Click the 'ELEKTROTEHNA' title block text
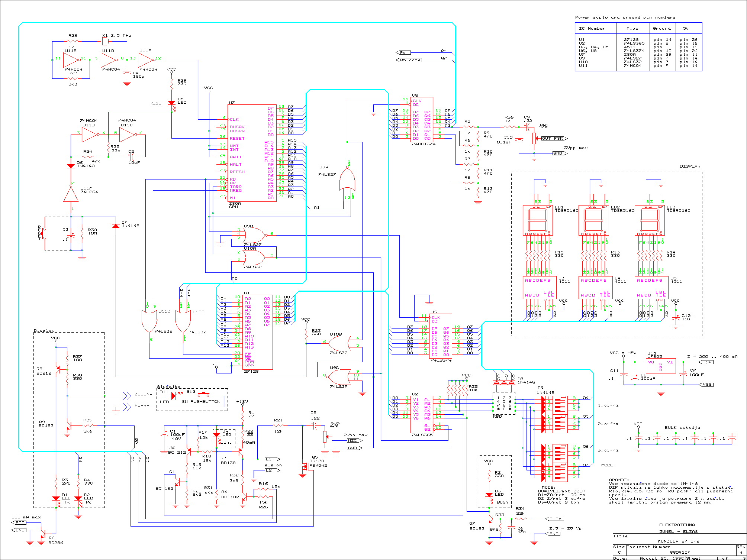Viewport: 747px width, 560px height. [677, 525]
